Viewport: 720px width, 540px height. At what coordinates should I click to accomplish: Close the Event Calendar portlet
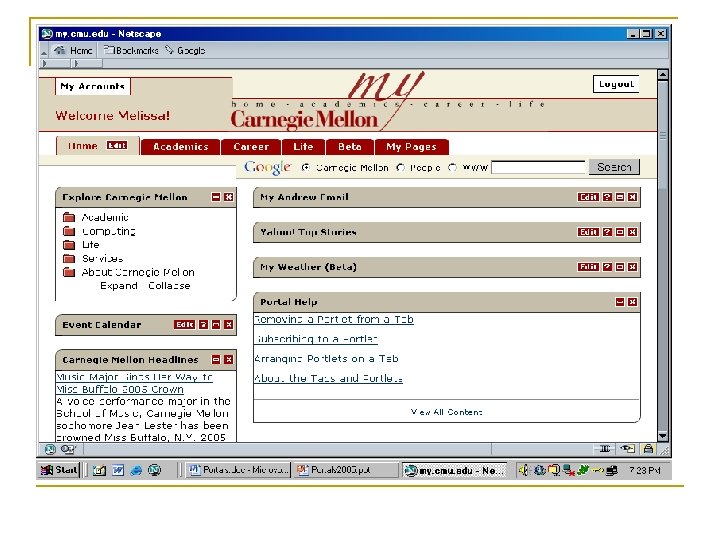coord(229,325)
